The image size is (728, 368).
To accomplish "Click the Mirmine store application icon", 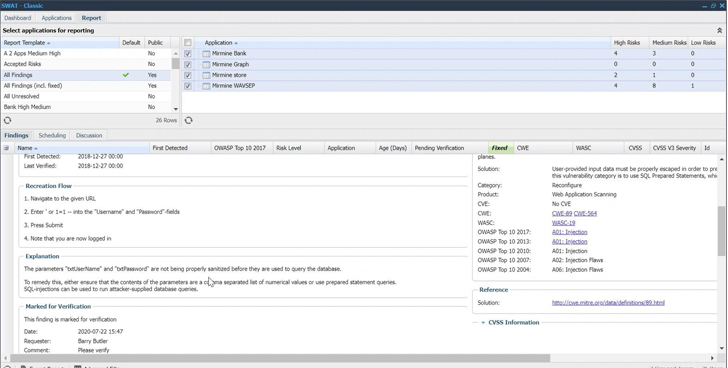I will (206, 75).
